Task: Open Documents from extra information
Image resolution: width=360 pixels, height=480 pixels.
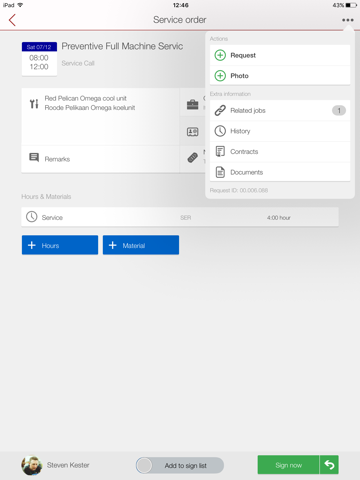Action: click(x=280, y=172)
